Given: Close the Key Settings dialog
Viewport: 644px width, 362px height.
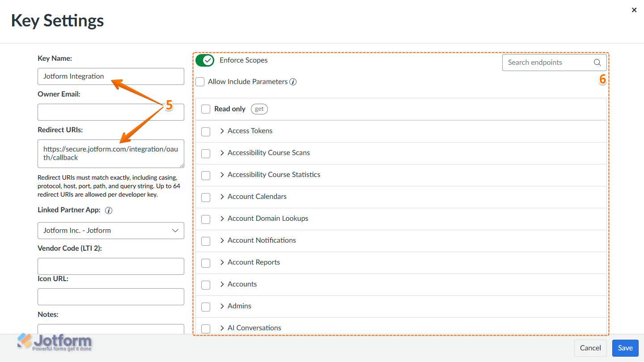Looking at the screenshot, I should coord(634,10).
